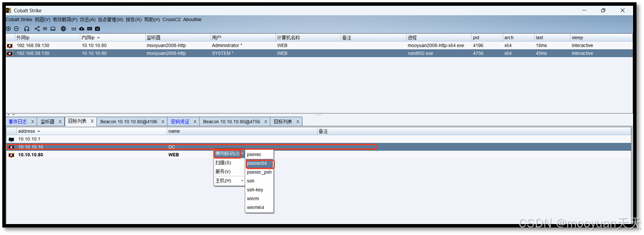644x235 pixels.
Task: Sort sessions by the 进程 column header
Action: (x=439, y=37)
